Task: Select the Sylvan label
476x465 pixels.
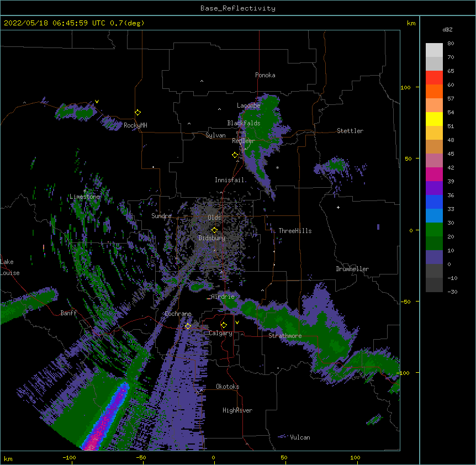Action: (x=215, y=135)
